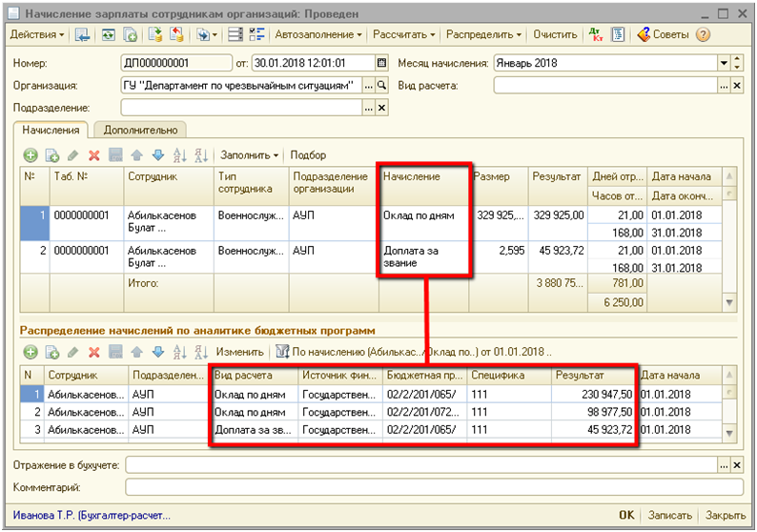Clear the Подразделение field with the X button
This screenshot has width=757, height=532.
(x=382, y=108)
